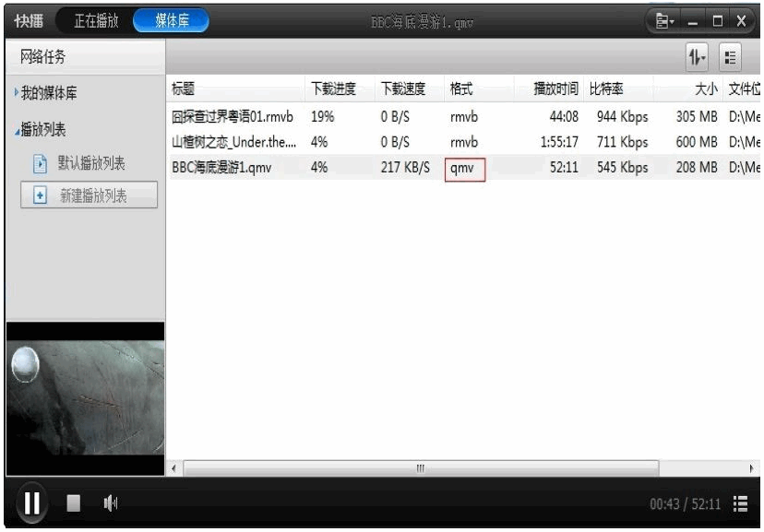Switch to 正在播放 tab
The width and height of the screenshot is (764, 532).
tap(97, 20)
